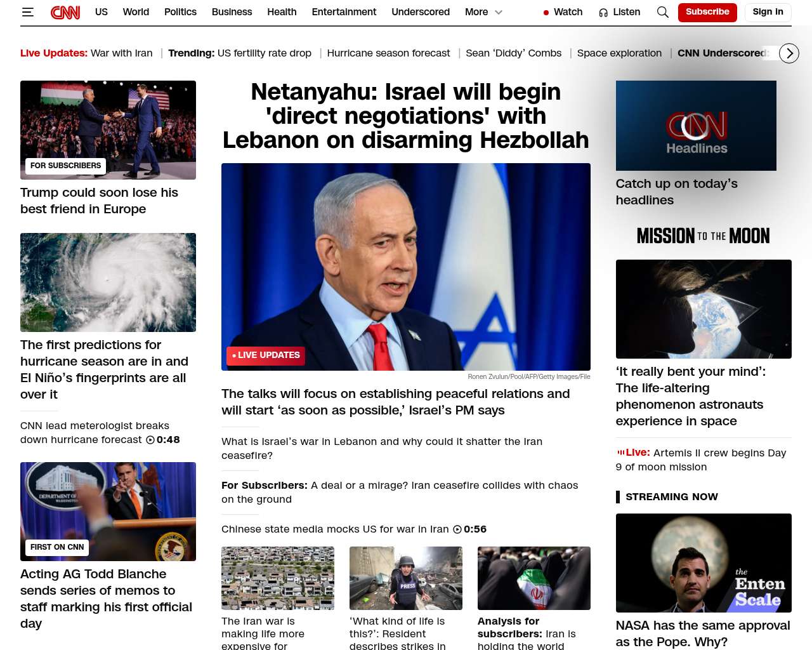Click the Sign in button
Viewport: 812px width, 650px height.
tap(768, 12)
